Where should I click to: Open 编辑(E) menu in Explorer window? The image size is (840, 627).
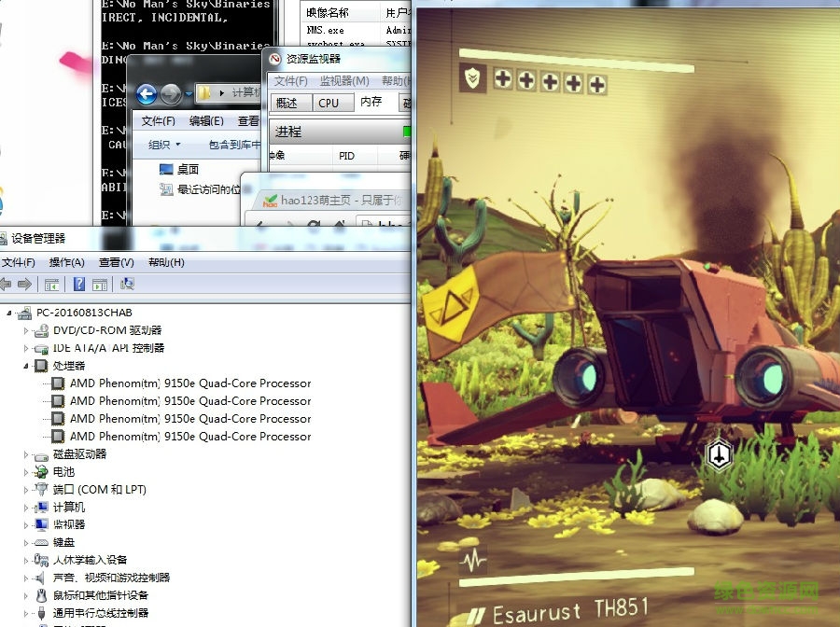click(206, 121)
